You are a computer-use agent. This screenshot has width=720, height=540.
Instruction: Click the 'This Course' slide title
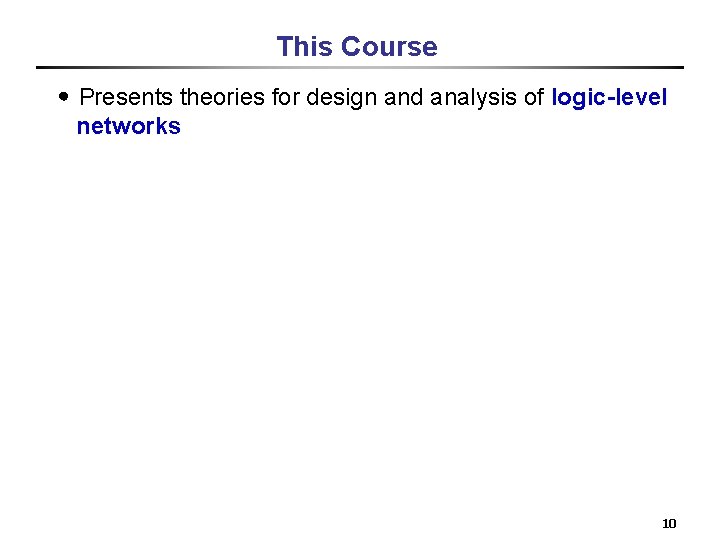pos(357,47)
